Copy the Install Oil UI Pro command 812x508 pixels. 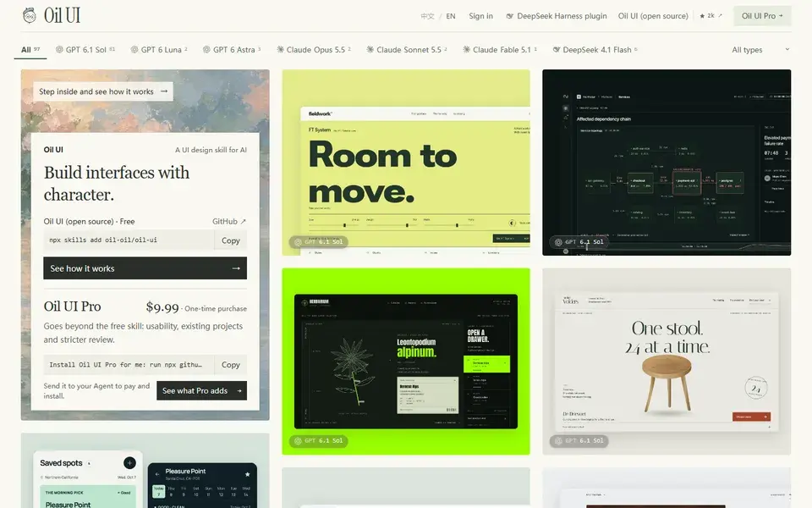click(x=230, y=365)
